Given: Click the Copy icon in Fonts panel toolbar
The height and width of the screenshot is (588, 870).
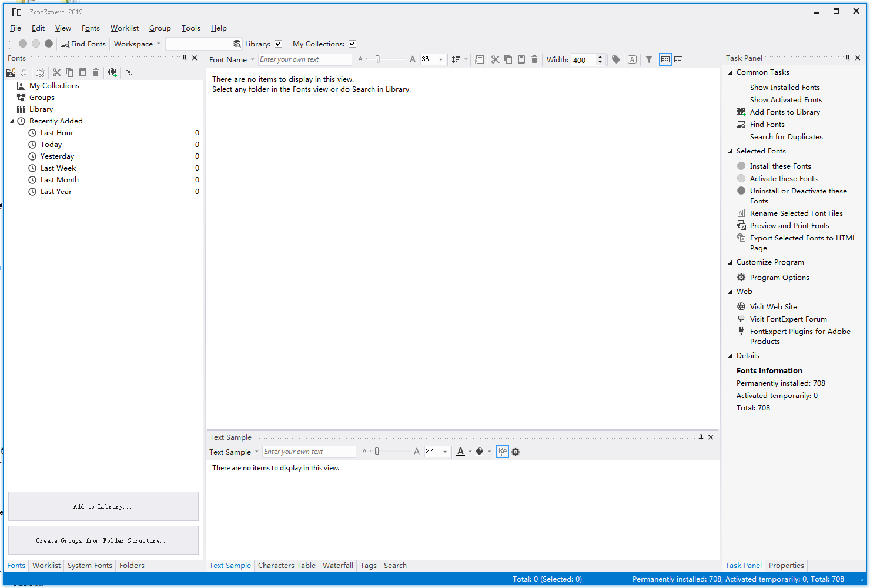Looking at the screenshot, I should click(69, 72).
